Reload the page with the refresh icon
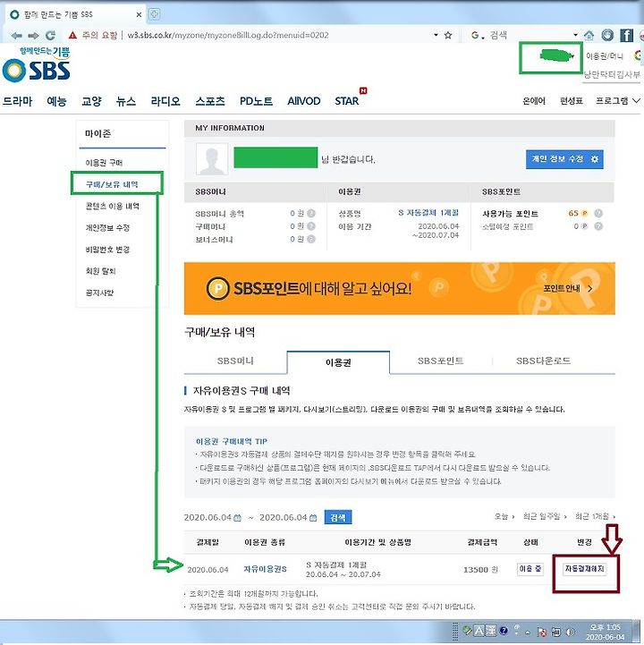The image size is (644, 645). tap(51, 36)
